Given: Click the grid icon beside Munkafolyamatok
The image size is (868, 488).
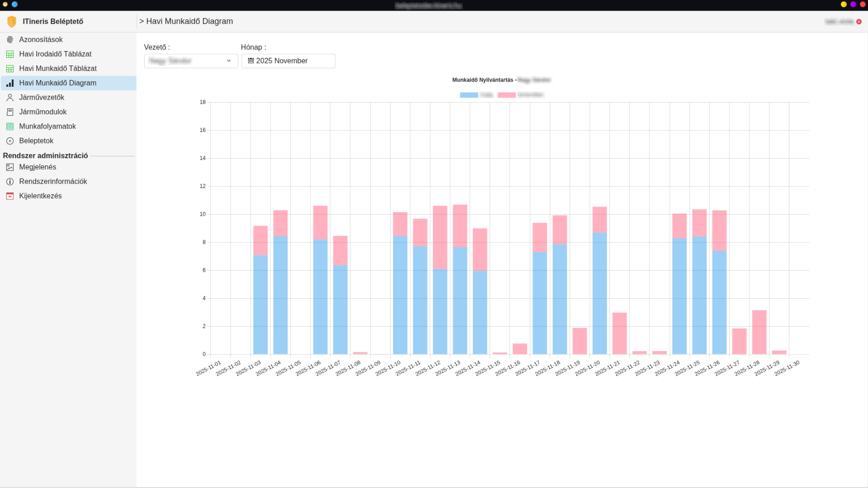Looking at the screenshot, I should (x=10, y=127).
